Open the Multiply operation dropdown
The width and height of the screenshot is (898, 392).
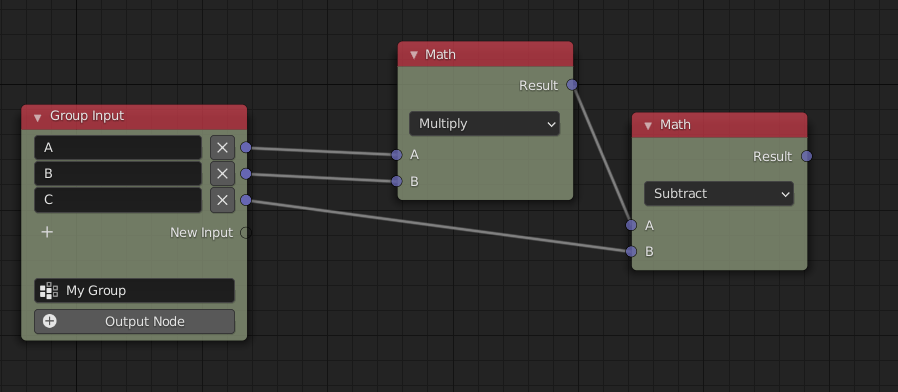(485, 124)
